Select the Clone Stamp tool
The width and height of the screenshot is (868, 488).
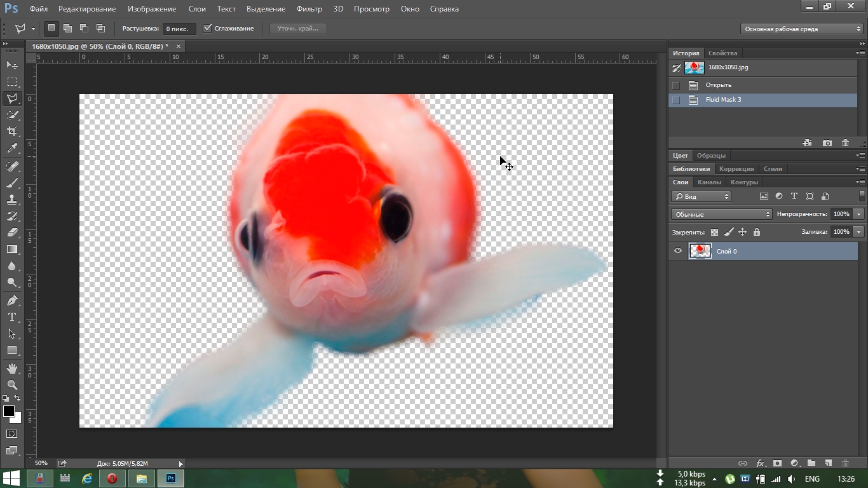(x=12, y=200)
